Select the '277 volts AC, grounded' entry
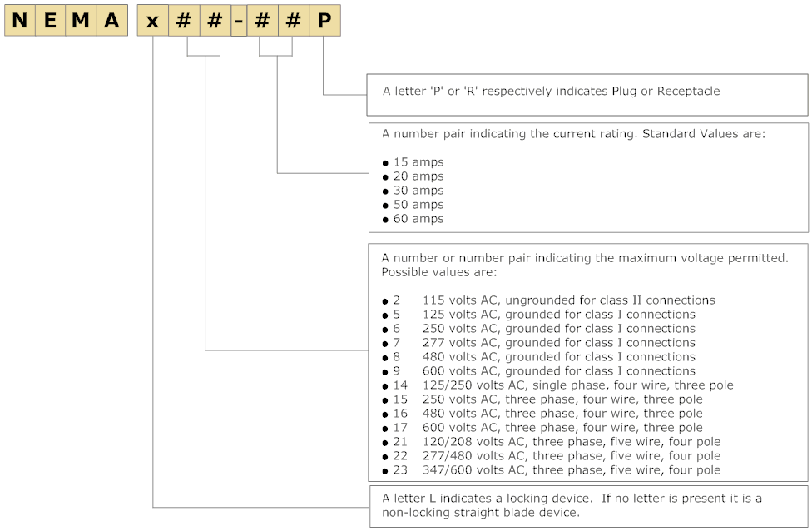Viewport: 812px width, 531px height. 558,343
